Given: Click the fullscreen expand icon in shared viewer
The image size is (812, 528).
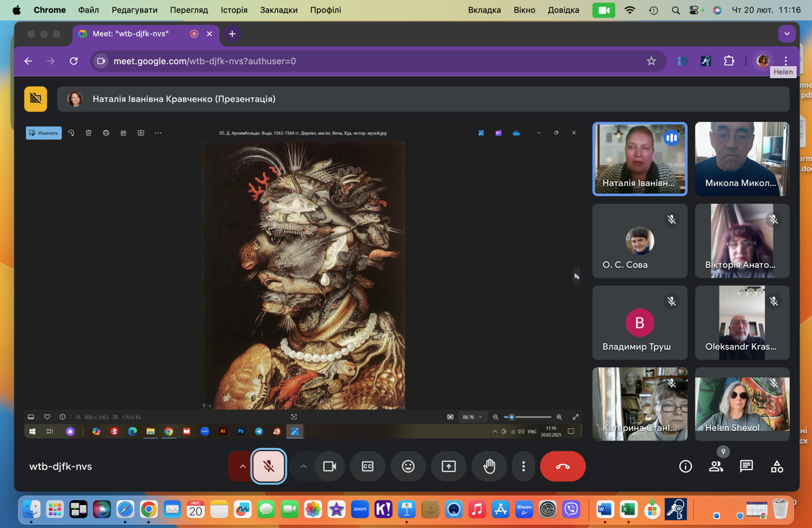Looking at the screenshot, I should pyautogui.click(x=575, y=417).
